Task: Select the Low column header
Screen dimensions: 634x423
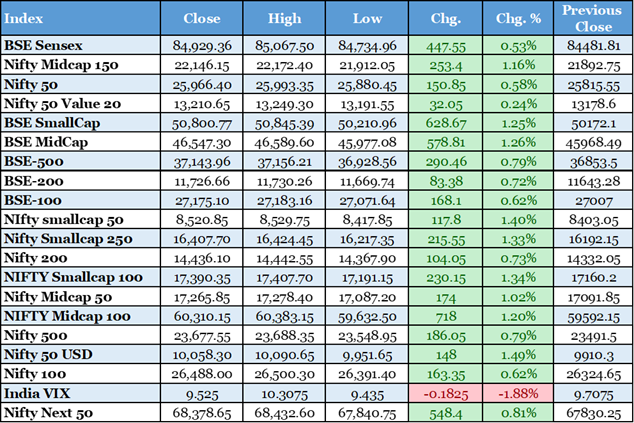Action: point(368,18)
